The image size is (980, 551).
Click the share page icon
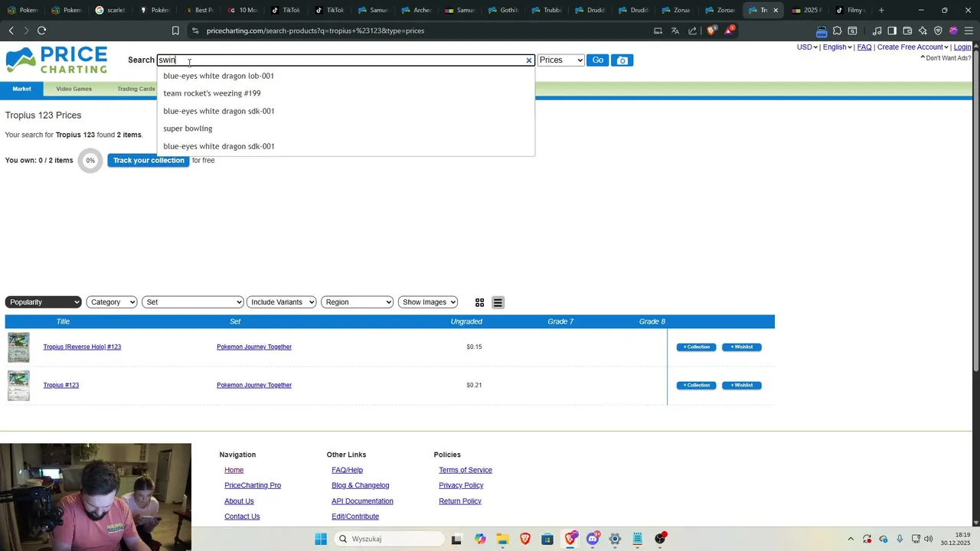click(693, 31)
